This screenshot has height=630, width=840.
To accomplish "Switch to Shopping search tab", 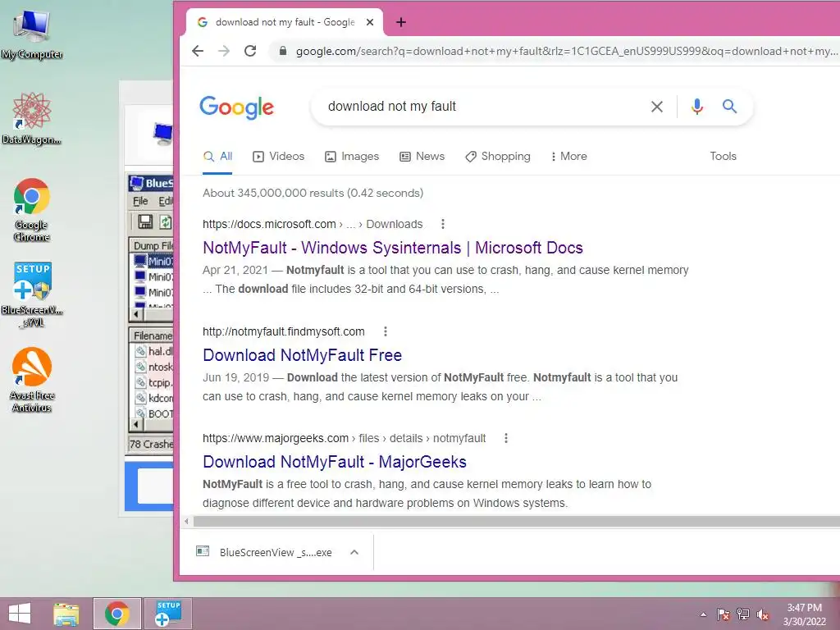I will click(x=498, y=157).
